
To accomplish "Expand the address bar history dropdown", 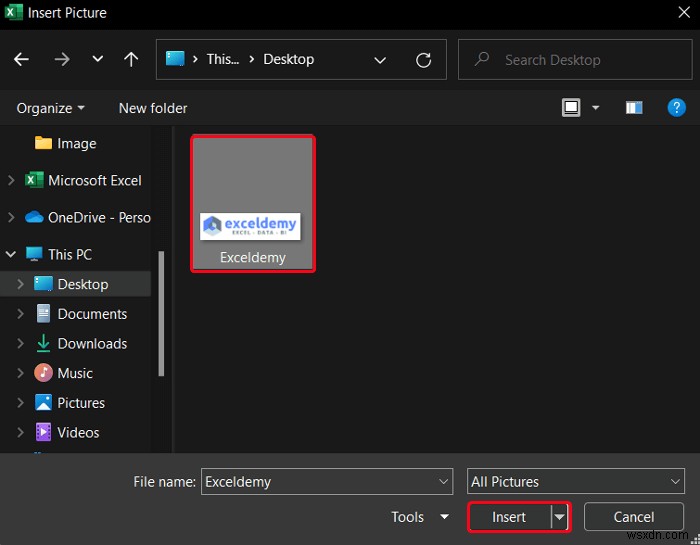I will click(x=380, y=60).
